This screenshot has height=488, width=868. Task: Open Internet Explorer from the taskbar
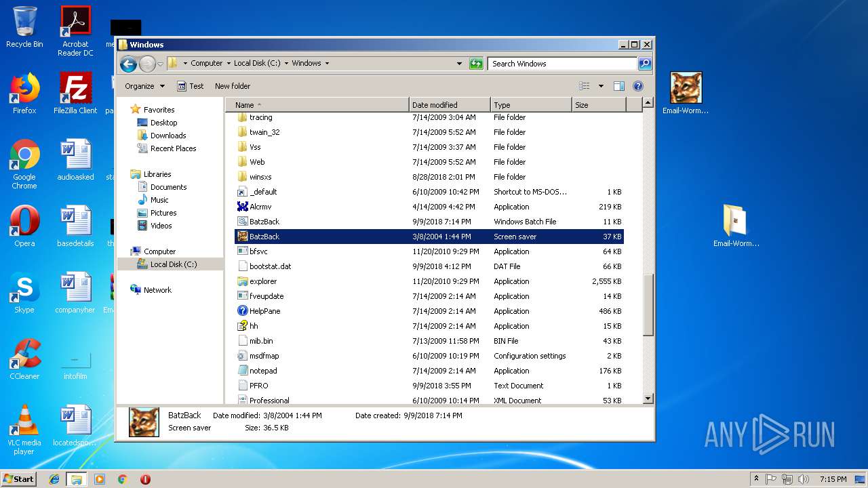tap(54, 479)
